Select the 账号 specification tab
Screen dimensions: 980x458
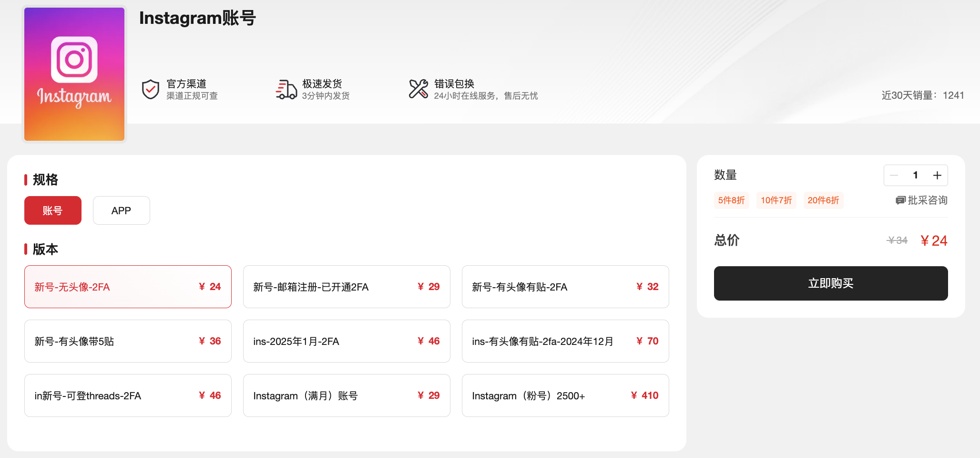coord(53,210)
